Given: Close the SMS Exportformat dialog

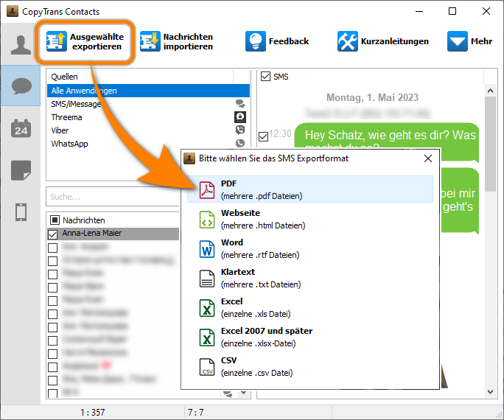Looking at the screenshot, I should click(x=428, y=158).
